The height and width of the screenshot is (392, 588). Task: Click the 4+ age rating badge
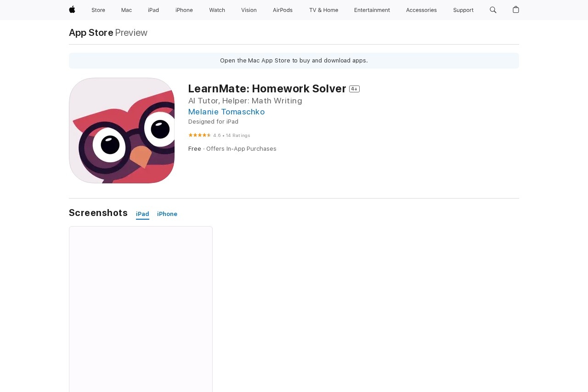[354, 89]
